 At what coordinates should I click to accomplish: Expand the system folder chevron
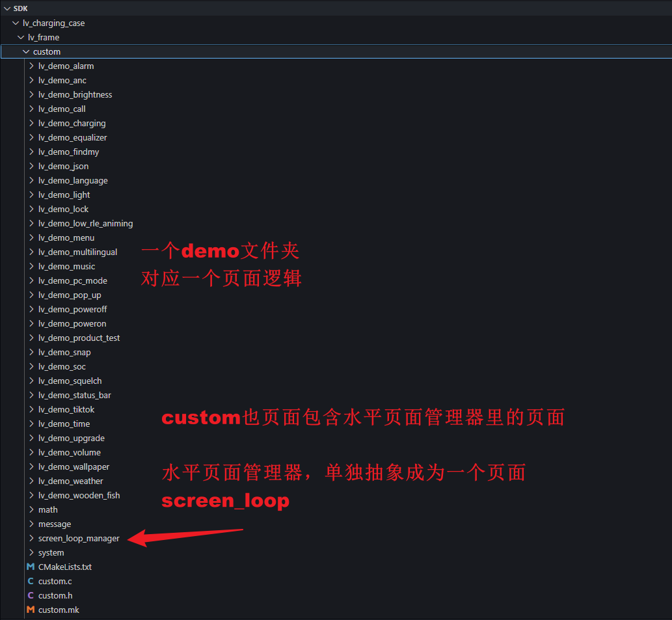point(31,553)
